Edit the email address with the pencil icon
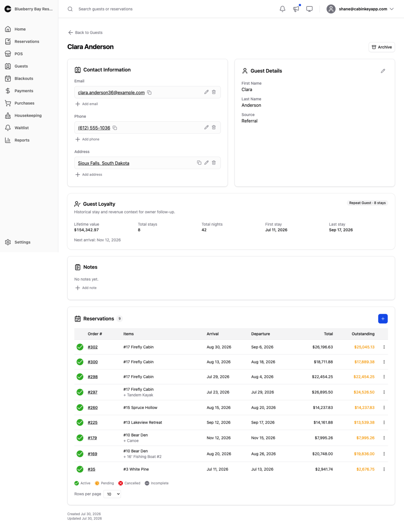 pyautogui.click(x=206, y=92)
